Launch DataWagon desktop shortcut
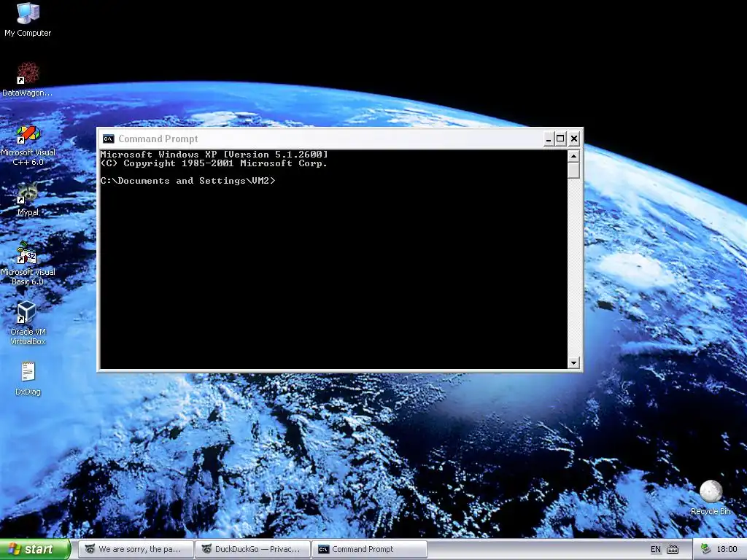 pos(28,79)
